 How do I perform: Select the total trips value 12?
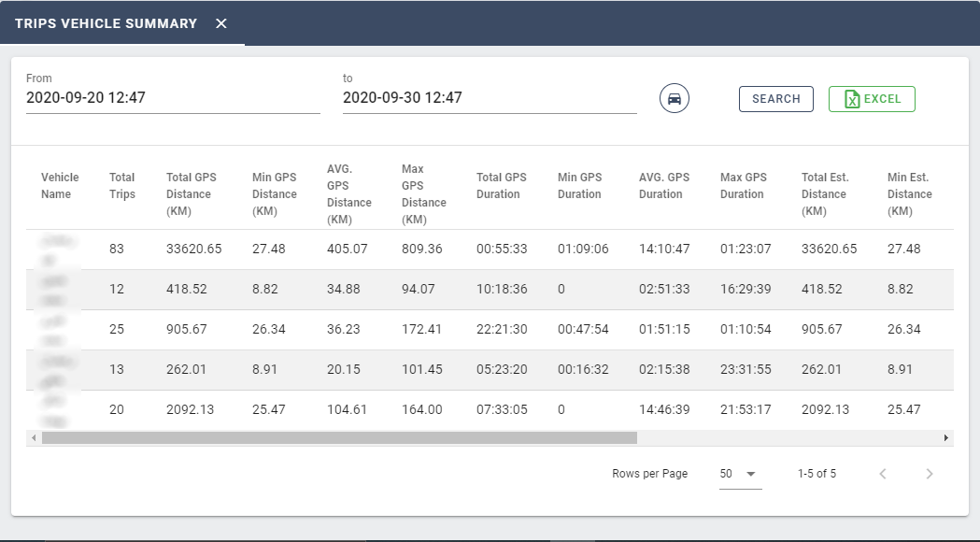(x=116, y=289)
